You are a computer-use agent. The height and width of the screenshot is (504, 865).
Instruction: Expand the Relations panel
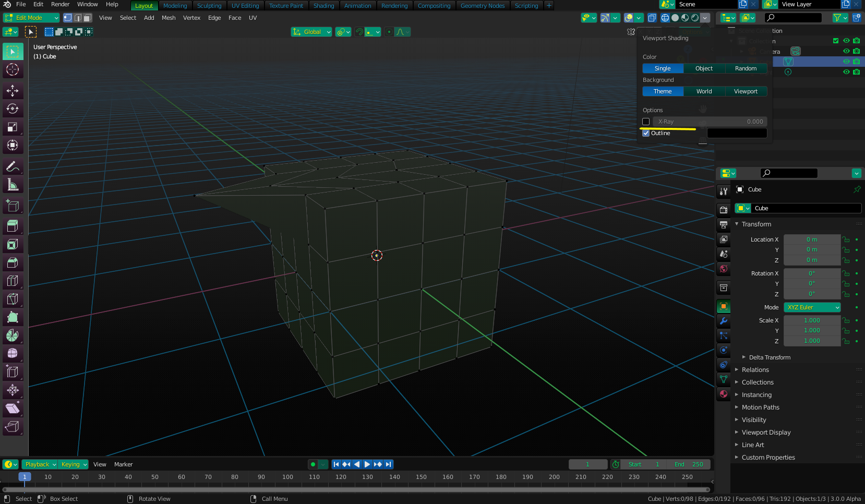tap(755, 370)
